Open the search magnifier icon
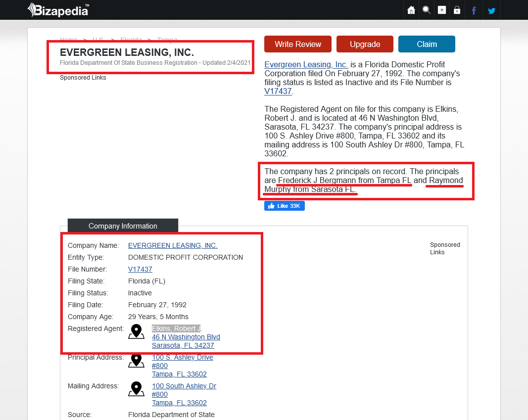The height and width of the screenshot is (420, 528). click(x=426, y=10)
